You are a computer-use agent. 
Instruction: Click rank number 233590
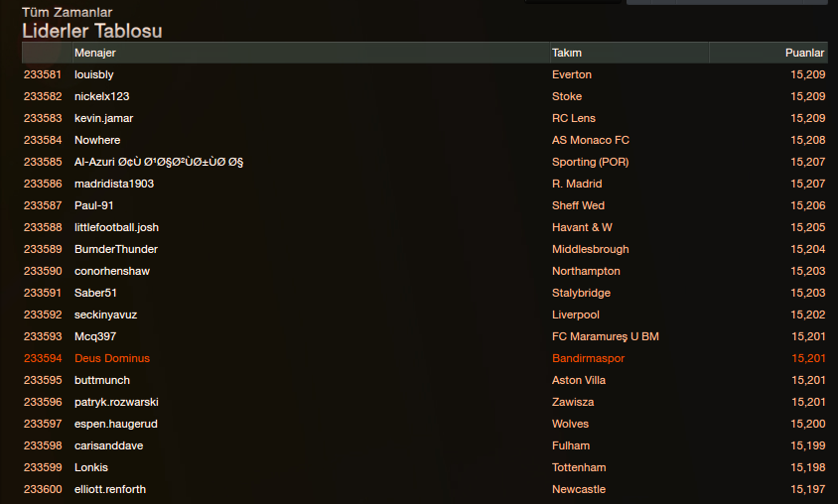click(43, 271)
